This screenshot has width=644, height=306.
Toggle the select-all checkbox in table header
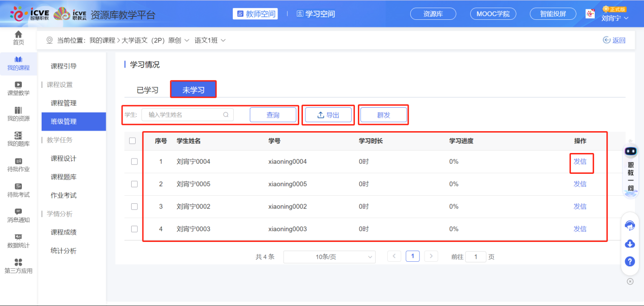pos(132,141)
